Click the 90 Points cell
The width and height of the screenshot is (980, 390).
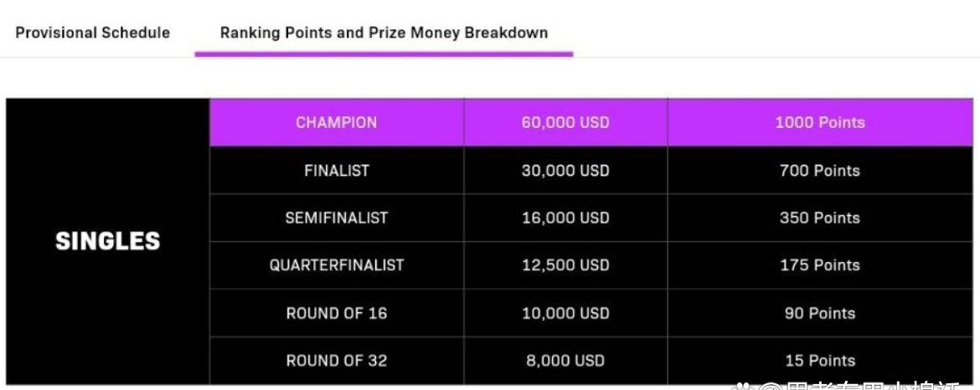coord(820,313)
